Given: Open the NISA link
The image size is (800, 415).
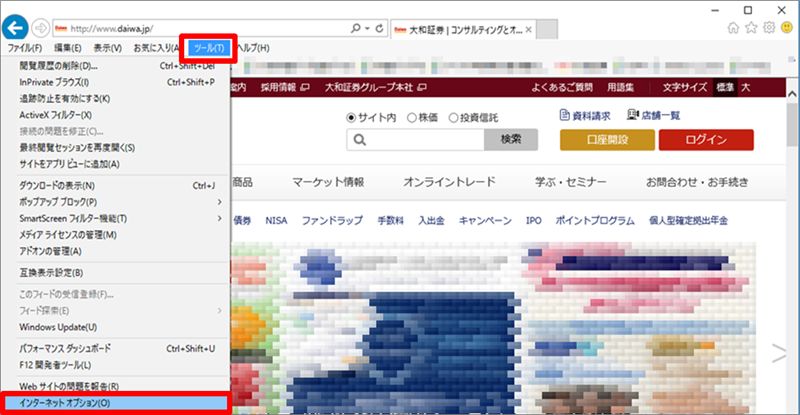Looking at the screenshot, I should pyautogui.click(x=276, y=221).
